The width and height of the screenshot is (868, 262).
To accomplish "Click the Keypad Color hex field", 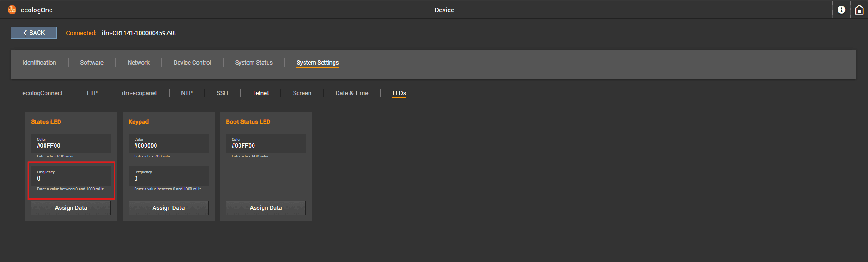I will click(x=168, y=146).
